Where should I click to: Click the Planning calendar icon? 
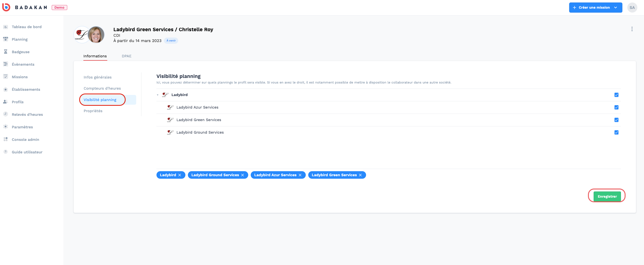click(x=6, y=39)
